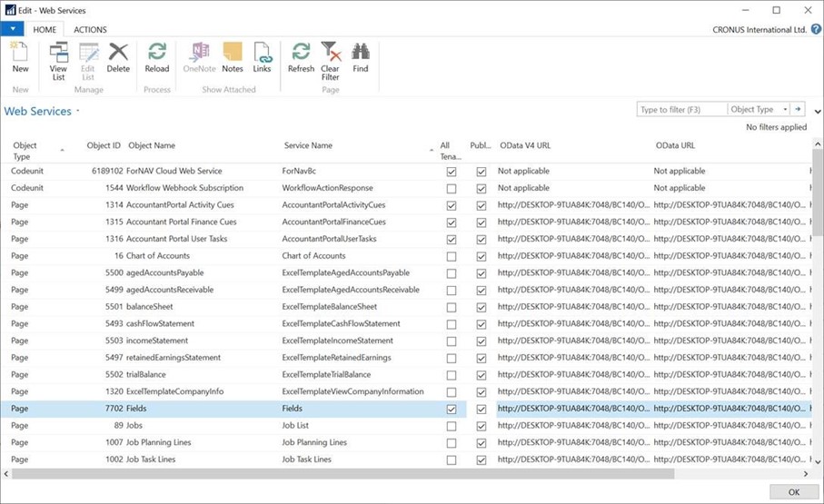Open the help question mark icon
The height and width of the screenshot is (504, 824).
[816, 29]
